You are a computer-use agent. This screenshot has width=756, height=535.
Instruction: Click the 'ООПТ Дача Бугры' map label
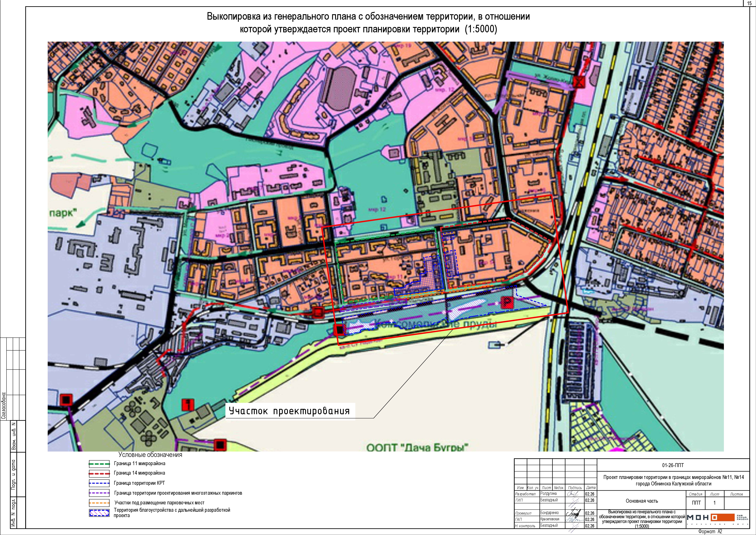click(417, 447)
